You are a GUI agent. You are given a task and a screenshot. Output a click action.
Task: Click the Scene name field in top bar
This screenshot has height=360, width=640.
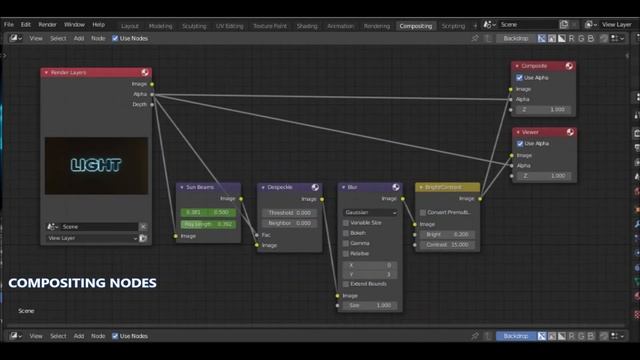(x=527, y=24)
